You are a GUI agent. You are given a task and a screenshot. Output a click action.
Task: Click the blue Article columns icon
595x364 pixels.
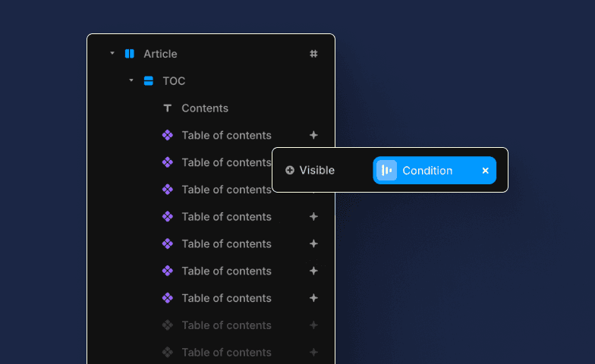130,54
